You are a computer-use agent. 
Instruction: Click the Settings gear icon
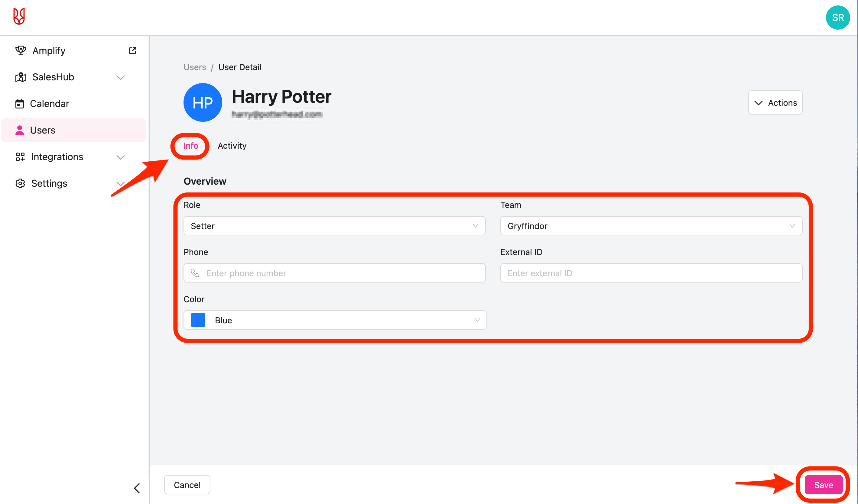(x=20, y=183)
